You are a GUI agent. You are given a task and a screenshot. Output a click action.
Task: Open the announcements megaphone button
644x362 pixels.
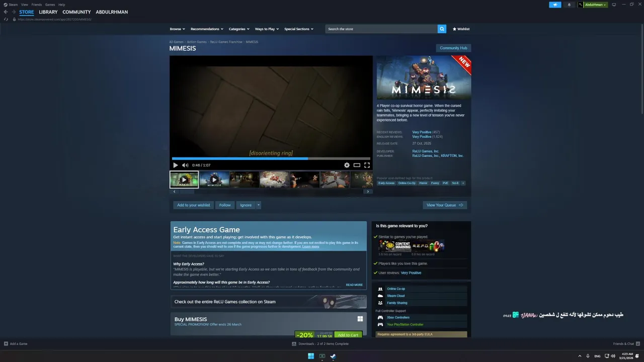tap(555, 5)
